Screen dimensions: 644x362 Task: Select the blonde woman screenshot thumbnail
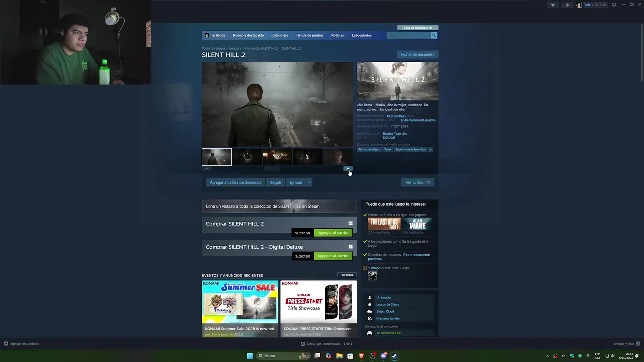(338, 157)
